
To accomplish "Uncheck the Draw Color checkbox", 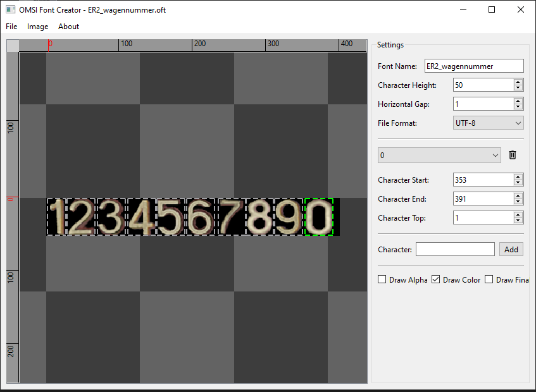I will [x=435, y=279].
